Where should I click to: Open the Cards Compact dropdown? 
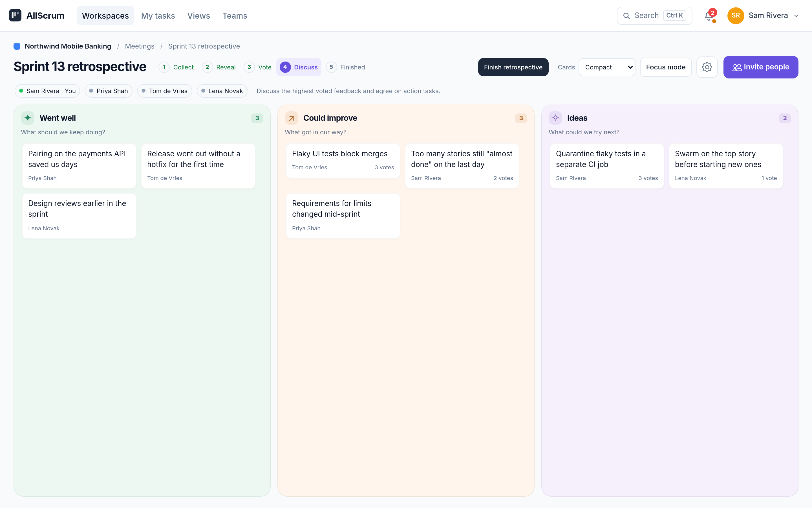(x=607, y=67)
